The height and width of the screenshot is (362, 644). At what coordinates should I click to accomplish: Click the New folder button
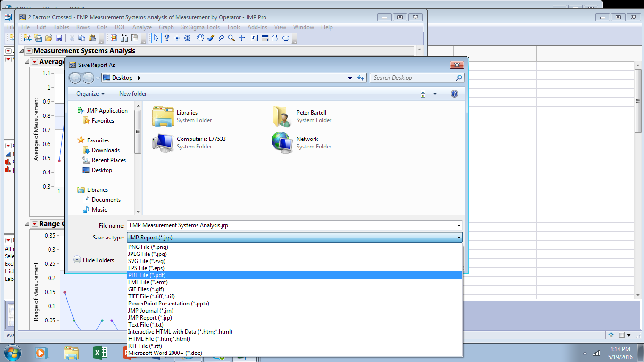132,94
